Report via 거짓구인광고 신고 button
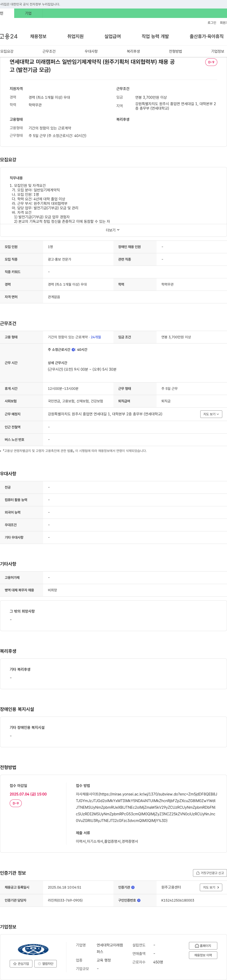Screen dimensions: 227x980 coord(210,873)
